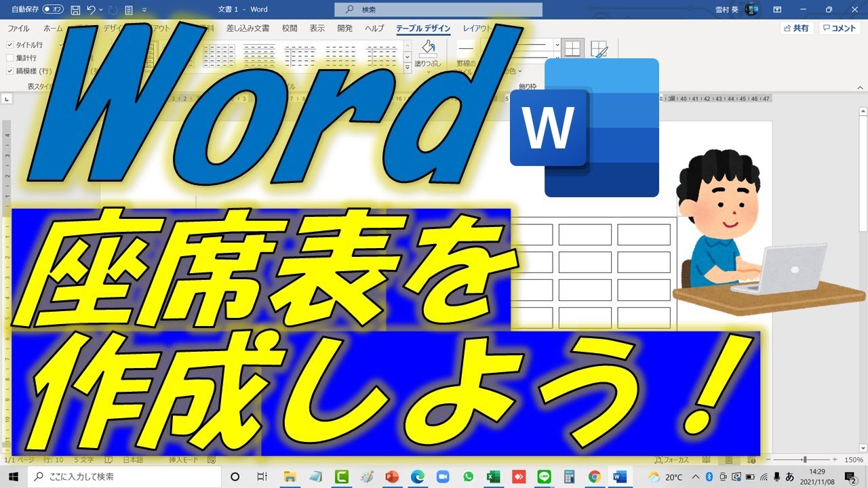Click the 日本語 language status button
The height and width of the screenshot is (488, 868).
132,460
